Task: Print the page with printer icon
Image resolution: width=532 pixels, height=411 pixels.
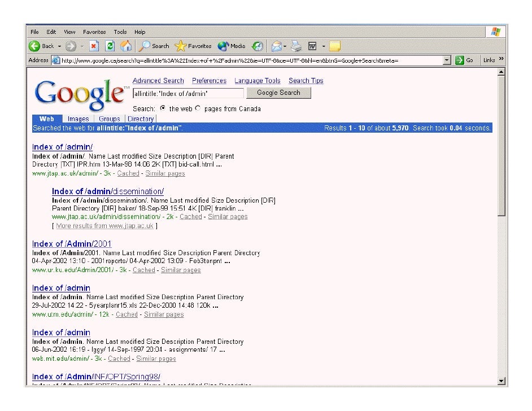Action: click(x=296, y=46)
